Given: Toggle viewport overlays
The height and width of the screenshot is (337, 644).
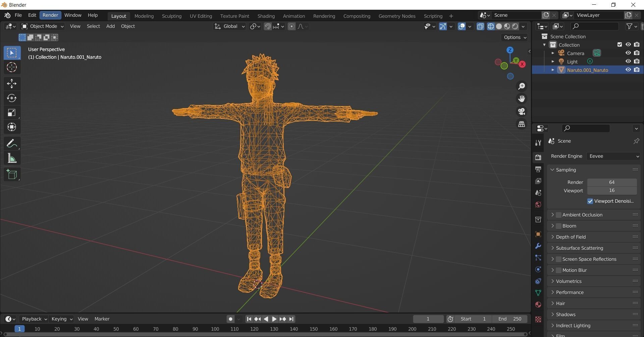Looking at the screenshot, I should click(462, 27).
